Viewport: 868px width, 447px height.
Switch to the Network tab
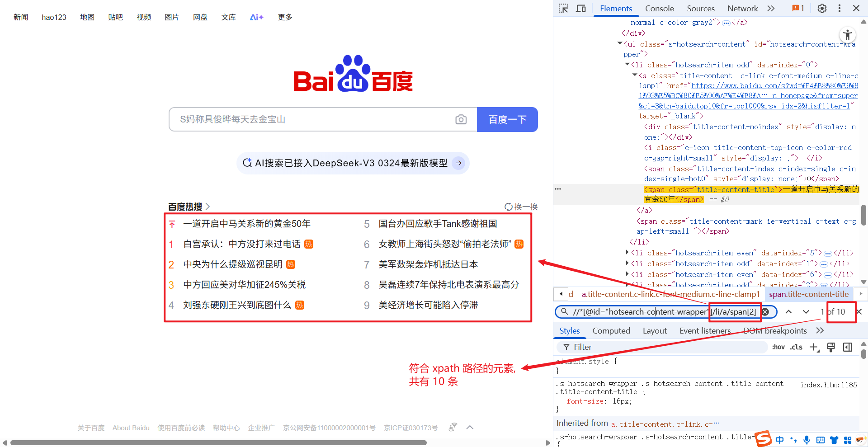tap(742, 8)
